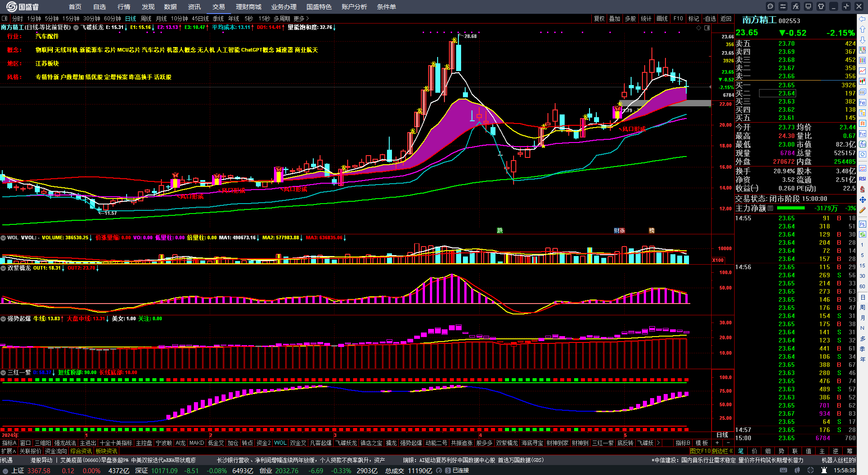Expand the 更多 periods dropdown
Viewport: 868px width, 475px height.
(301, 19)
